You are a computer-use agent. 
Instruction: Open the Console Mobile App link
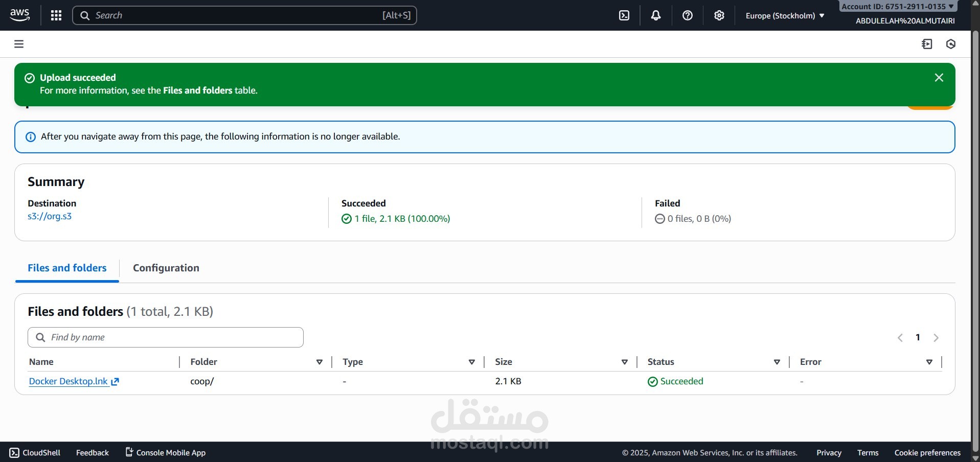tap(165, 452)
